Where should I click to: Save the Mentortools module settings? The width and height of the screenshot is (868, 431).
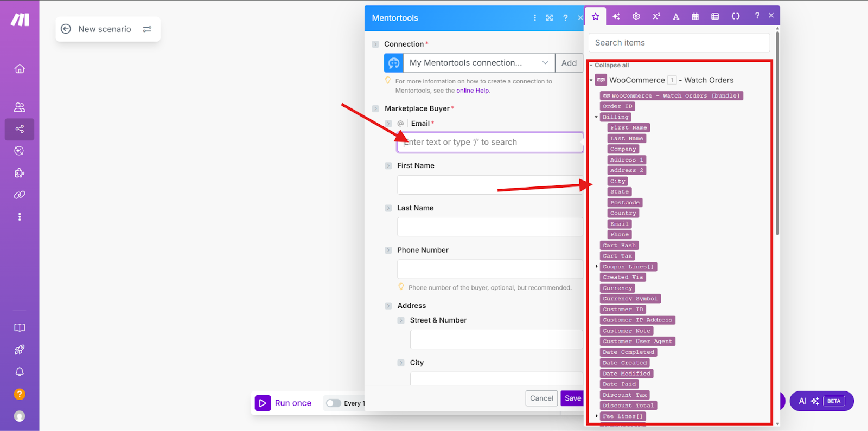[572, 398]
